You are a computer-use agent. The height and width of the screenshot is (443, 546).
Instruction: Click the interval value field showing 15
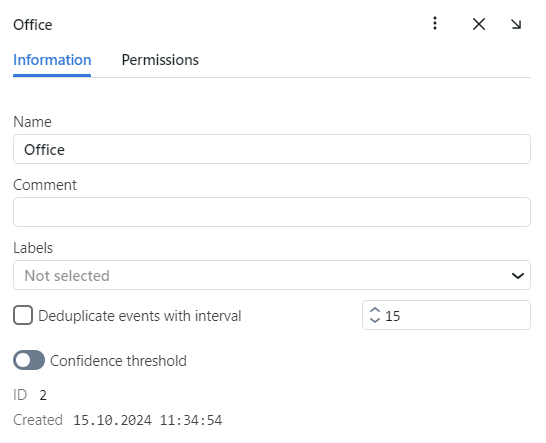(446, 315)
